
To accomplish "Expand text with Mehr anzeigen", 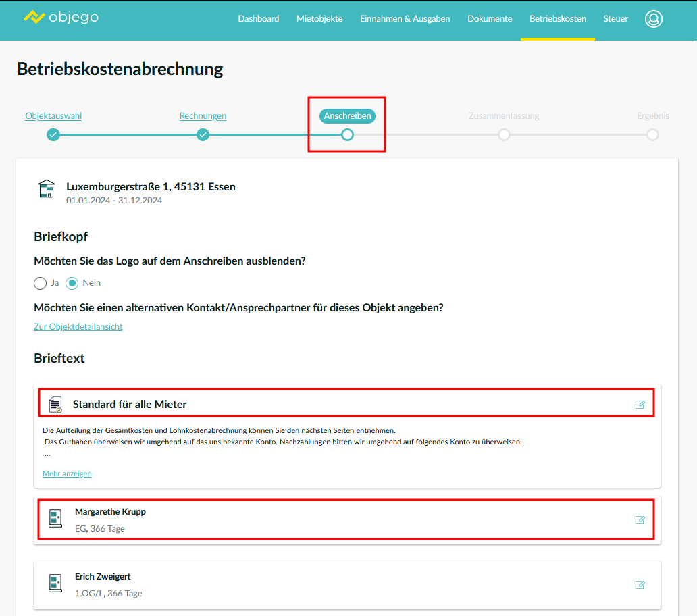I will tap(67, 473).
